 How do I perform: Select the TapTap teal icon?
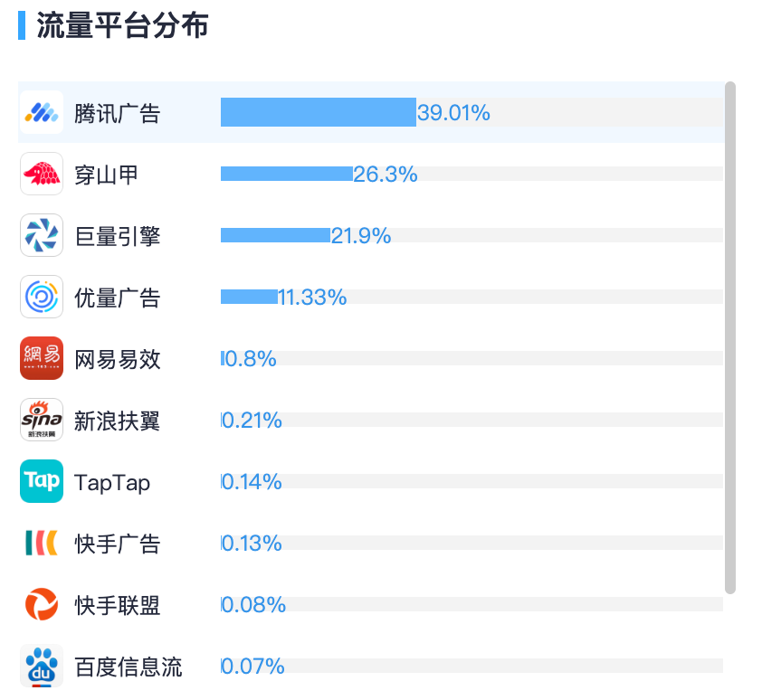coord(42,481)
